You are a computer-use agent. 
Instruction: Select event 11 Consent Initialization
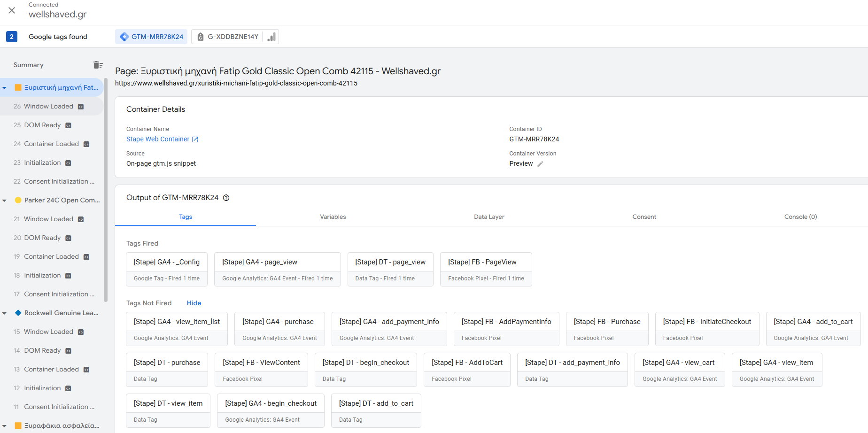coord(52,407)
